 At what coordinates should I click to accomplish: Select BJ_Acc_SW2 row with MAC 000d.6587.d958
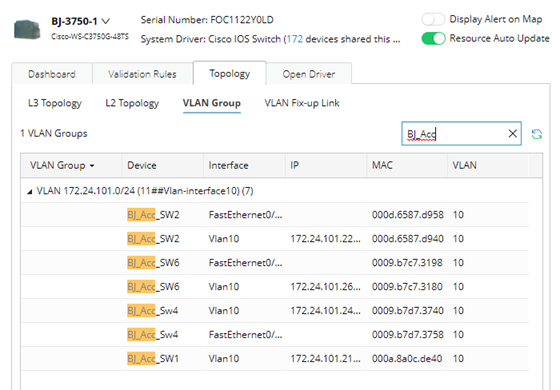coord(275,215)
